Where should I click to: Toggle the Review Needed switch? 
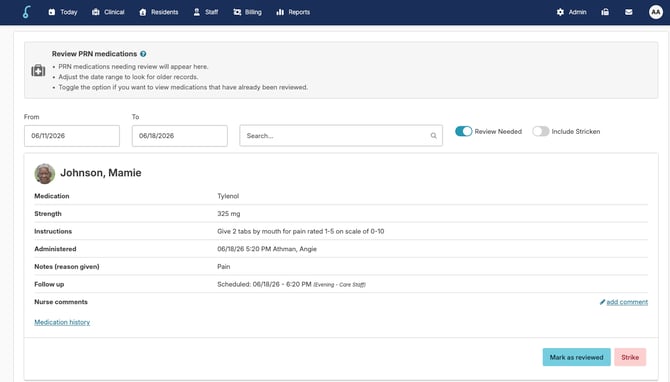(463, 131)
